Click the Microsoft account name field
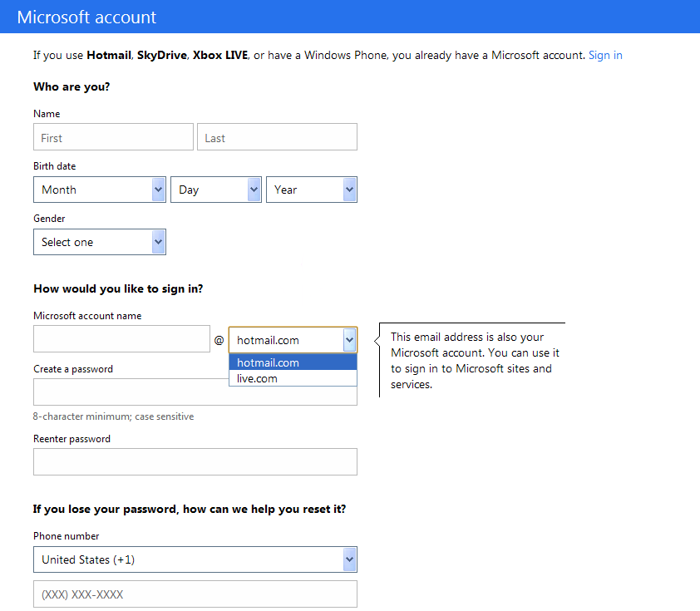 (121, 338)
